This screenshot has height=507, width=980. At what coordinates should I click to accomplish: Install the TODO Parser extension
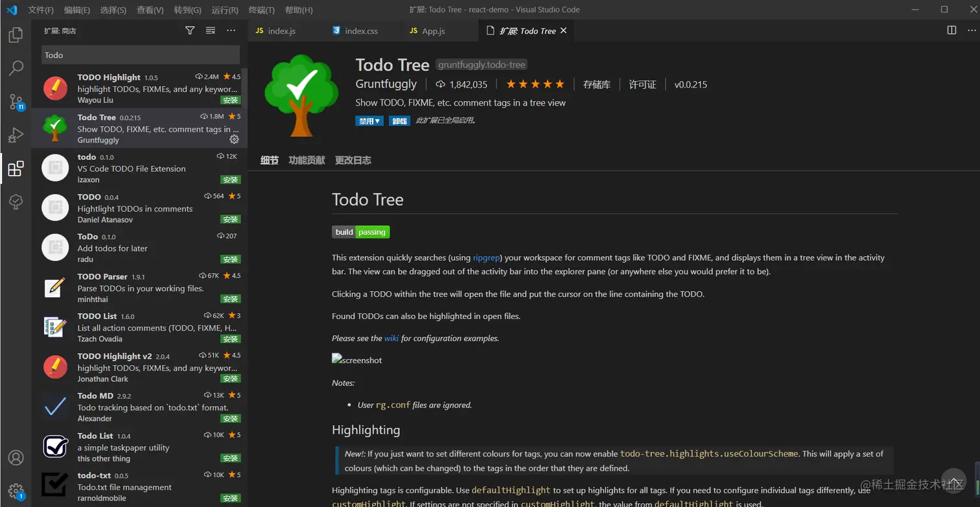(231, 300)
